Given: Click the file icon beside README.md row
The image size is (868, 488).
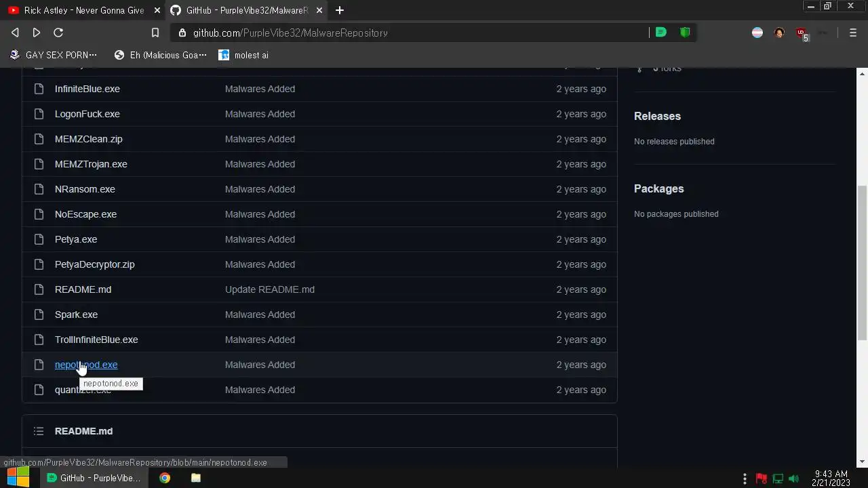Looking at the screenshot, I should pyautogui.click(x=39, y=289).
